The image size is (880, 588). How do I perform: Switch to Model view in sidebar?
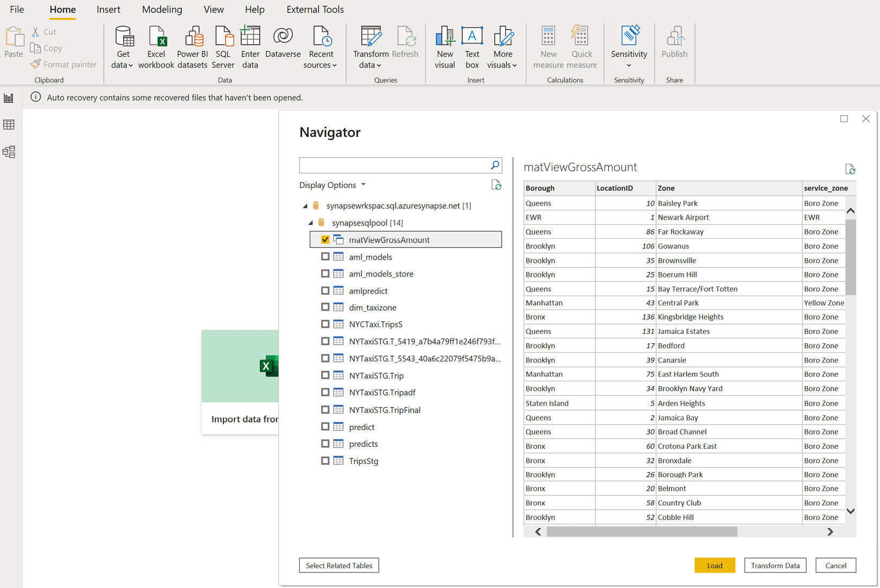click(9, 152)
